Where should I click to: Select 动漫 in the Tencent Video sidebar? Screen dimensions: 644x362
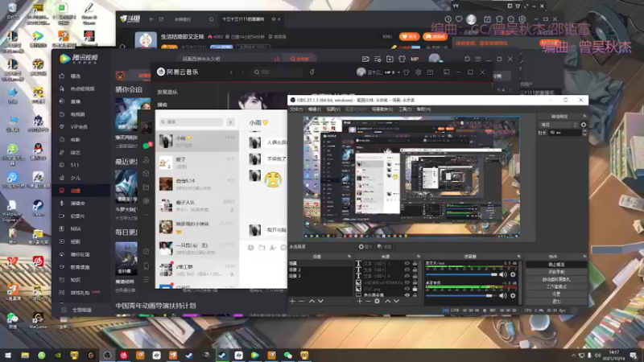[81, 191]
